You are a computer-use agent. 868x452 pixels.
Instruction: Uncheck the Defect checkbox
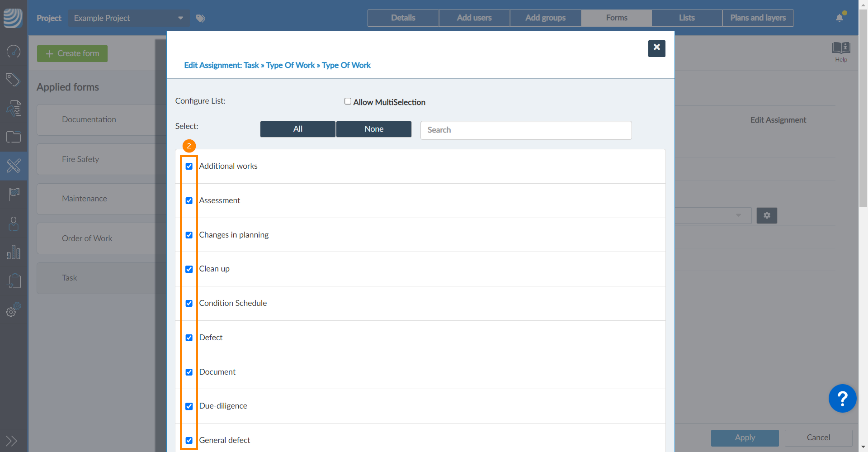tap(189, 338)
